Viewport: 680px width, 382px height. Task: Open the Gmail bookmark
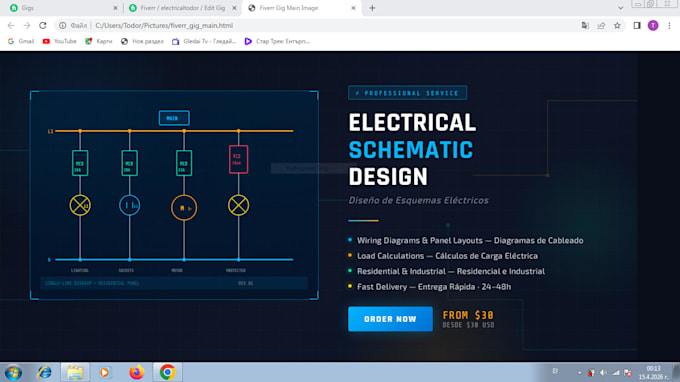point(21,41)
